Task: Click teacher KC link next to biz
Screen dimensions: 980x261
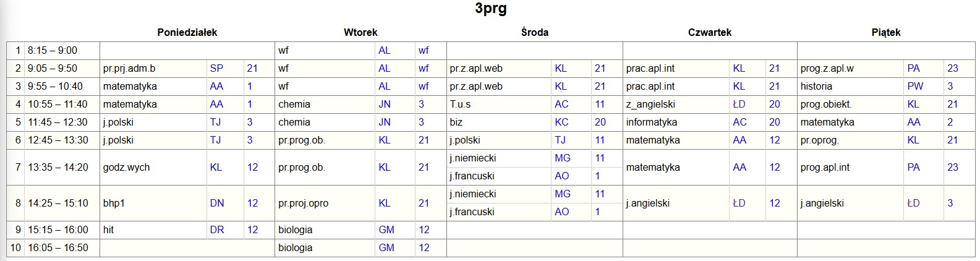Action: (561, 122)
